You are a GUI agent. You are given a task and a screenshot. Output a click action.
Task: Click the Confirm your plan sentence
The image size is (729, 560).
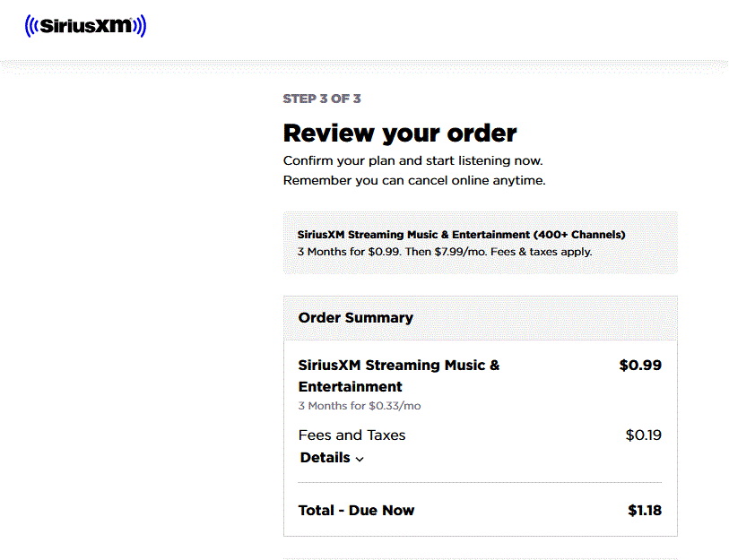(412, 160)
